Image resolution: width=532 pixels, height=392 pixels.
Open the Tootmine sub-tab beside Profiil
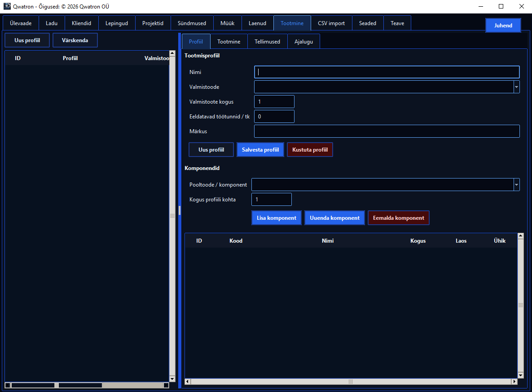point(229,41)
